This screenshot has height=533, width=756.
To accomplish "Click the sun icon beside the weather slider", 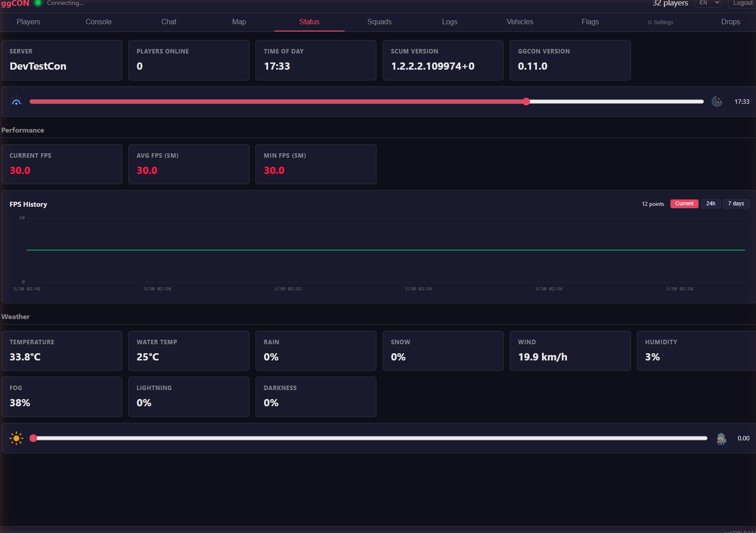I will point(16,438).
